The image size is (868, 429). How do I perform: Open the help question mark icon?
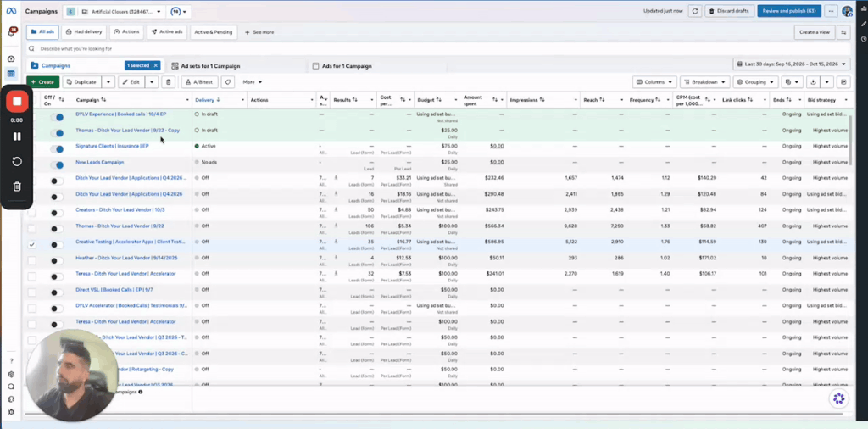click(x=11, y=361)
